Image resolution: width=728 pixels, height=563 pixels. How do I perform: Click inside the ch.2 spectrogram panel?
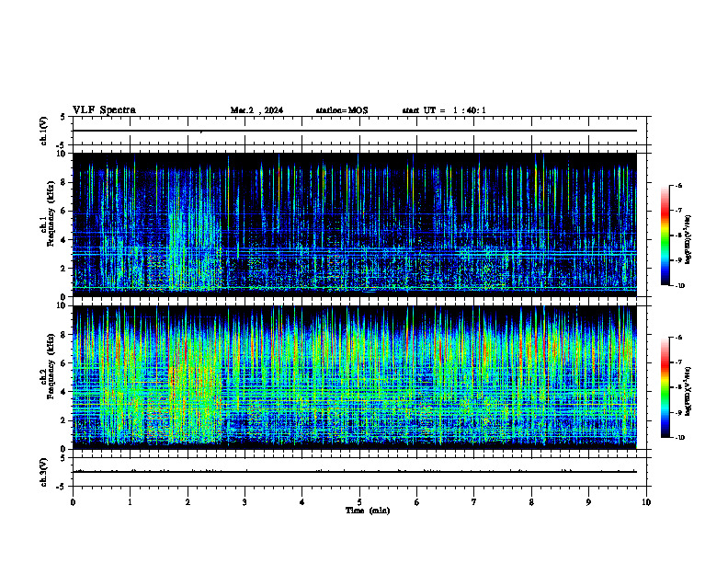[355, 377]
